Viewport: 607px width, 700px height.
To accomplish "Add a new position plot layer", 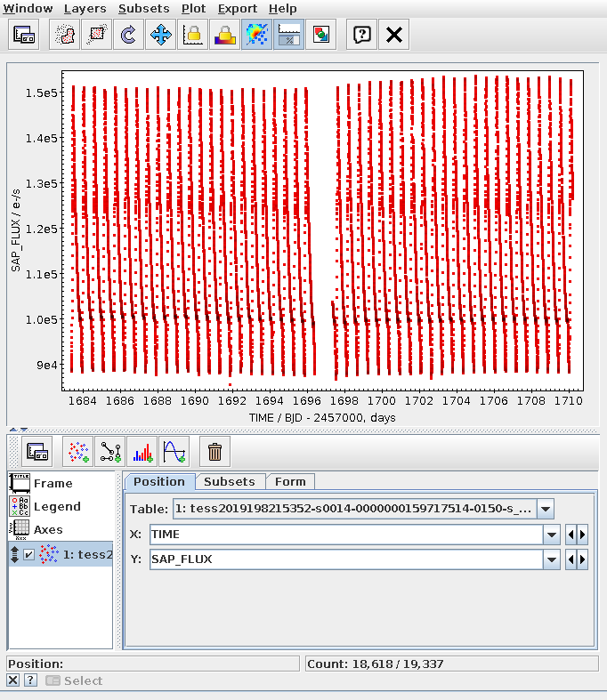I will pos(78,452).
